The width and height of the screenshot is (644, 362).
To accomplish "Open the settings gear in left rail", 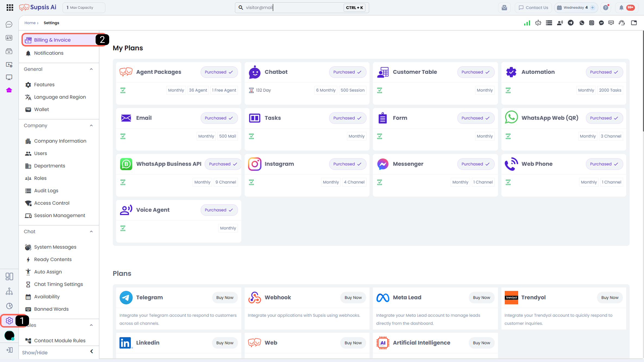I will (9, 321).
